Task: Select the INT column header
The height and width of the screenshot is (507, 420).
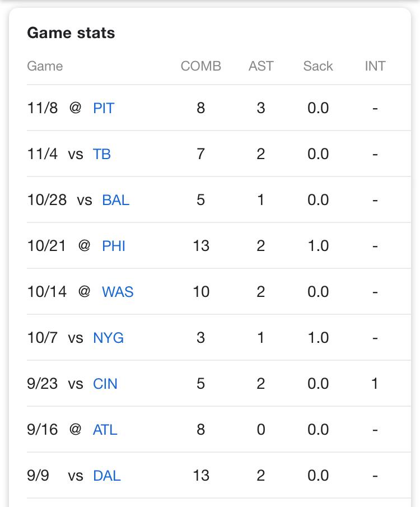Action: (x=375, y=66)
